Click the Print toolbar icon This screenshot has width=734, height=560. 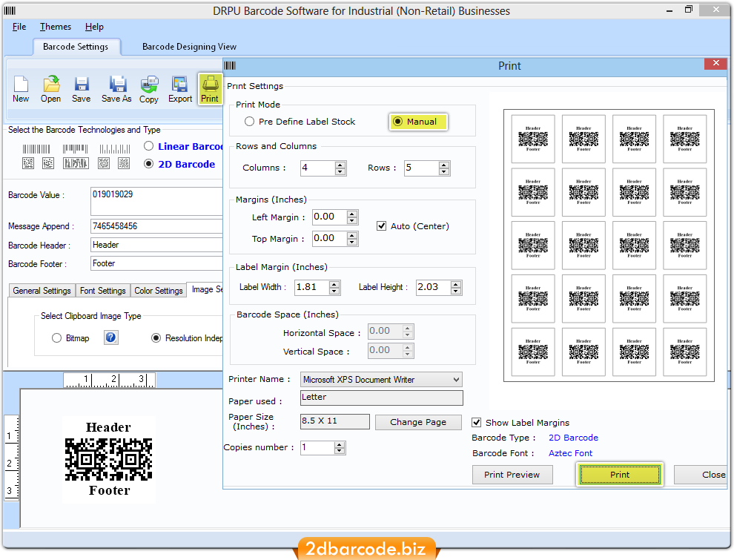[210, 89]
